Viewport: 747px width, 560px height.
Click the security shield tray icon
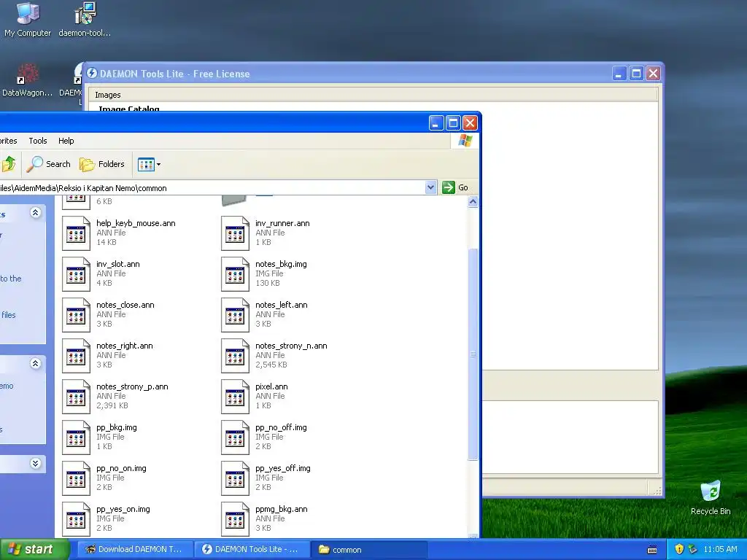coord(679,549)
